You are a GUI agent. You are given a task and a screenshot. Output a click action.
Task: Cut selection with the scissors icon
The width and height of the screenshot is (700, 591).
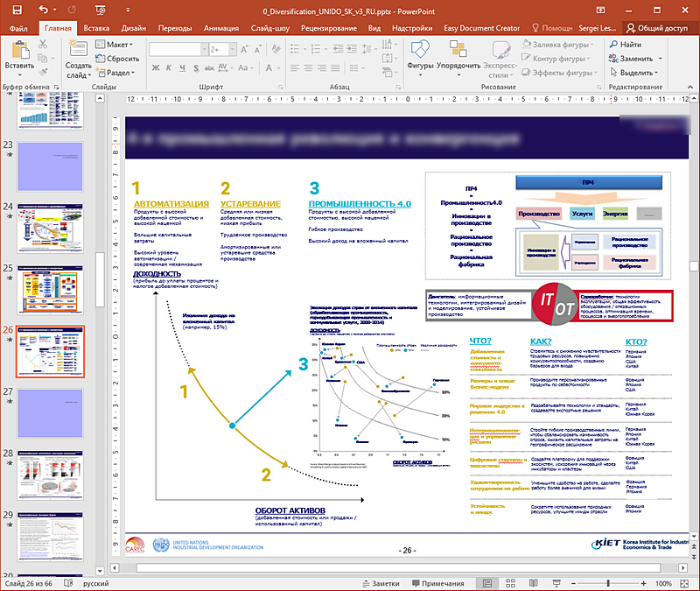pyautogui.click(x=43, y=45)
